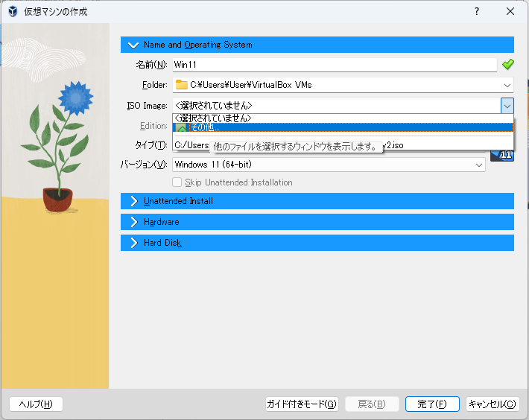Screen dimensions: 529x420
Task: Select the C:/Users .iso entry in list
Action: pyautogui.click(x=343, y=145)
